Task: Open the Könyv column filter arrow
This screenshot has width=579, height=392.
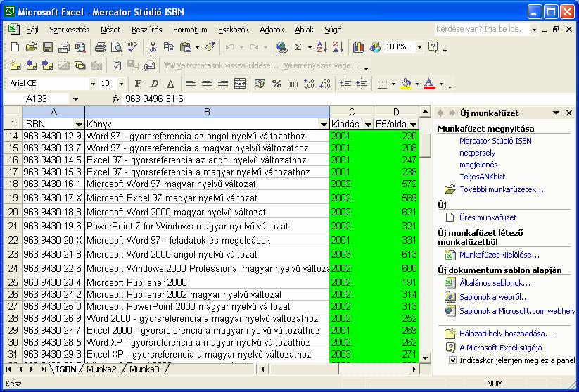Action: pos(324,125)
